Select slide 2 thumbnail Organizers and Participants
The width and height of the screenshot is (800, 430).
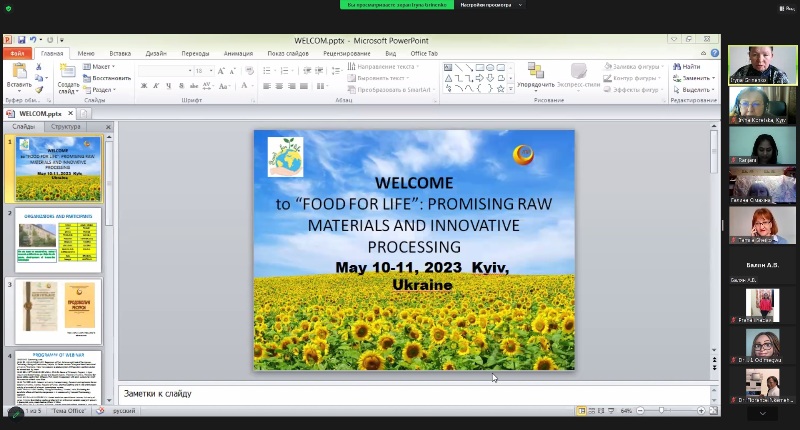tap(58, 240)
